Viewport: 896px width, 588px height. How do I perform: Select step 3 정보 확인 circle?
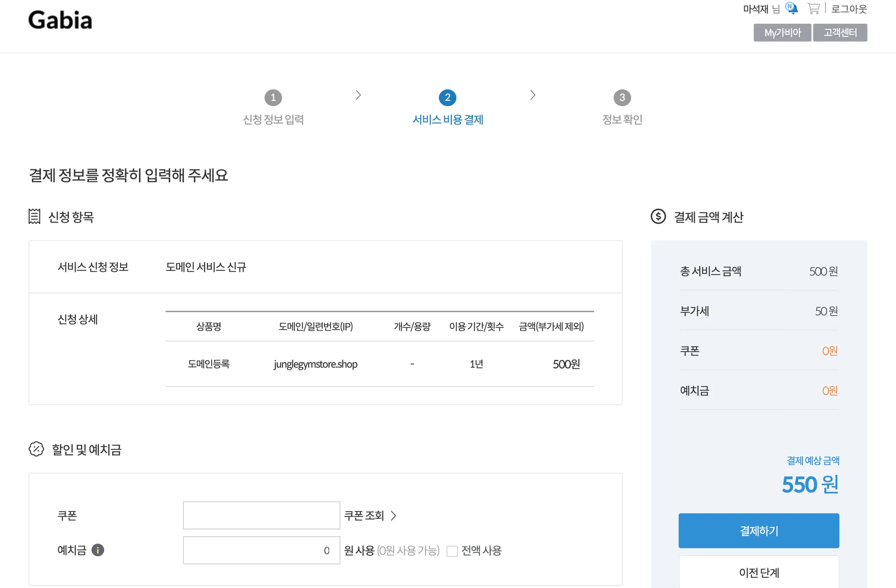click(622, 97)
